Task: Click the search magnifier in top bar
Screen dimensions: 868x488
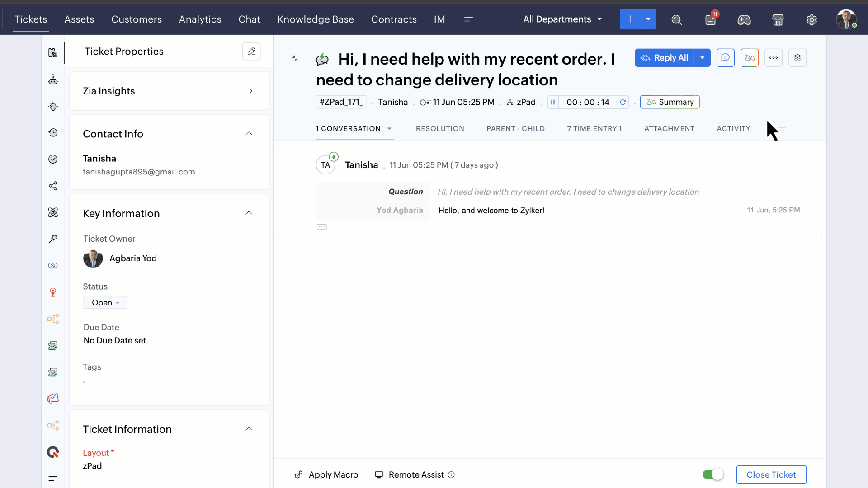Action: pos(676,19)
